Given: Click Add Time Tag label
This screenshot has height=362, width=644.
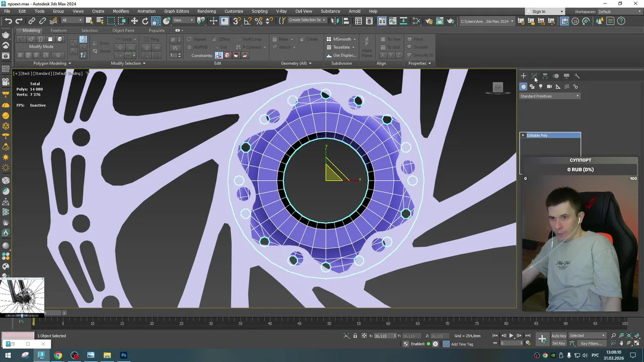Looking at the screenshot, I should tap(462, 344).
